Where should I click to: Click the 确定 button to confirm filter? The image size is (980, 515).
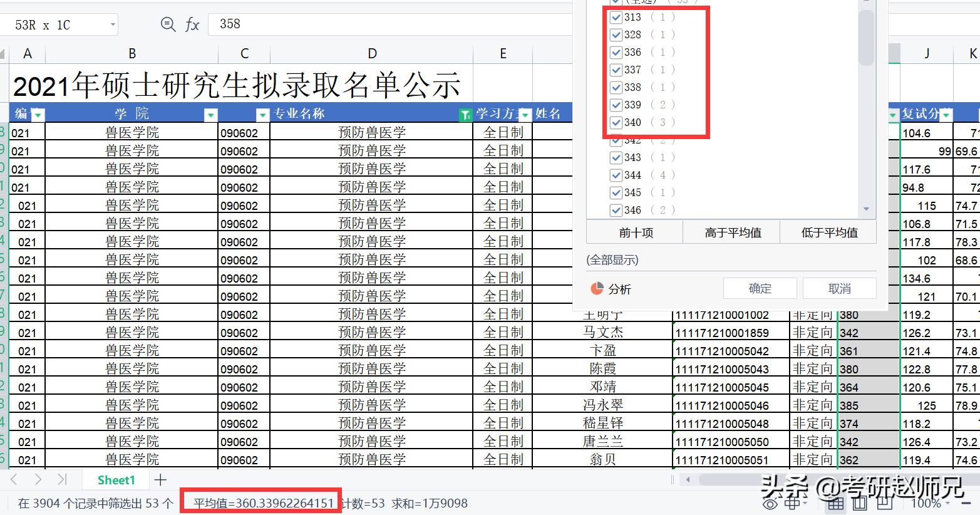[x=760, y=288]
